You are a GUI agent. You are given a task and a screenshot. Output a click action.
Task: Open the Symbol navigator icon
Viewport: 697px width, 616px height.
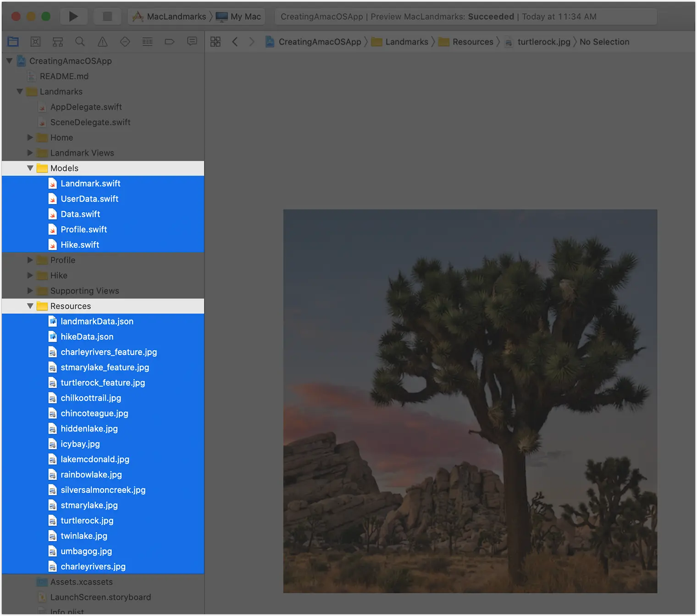tap(58, 42)
